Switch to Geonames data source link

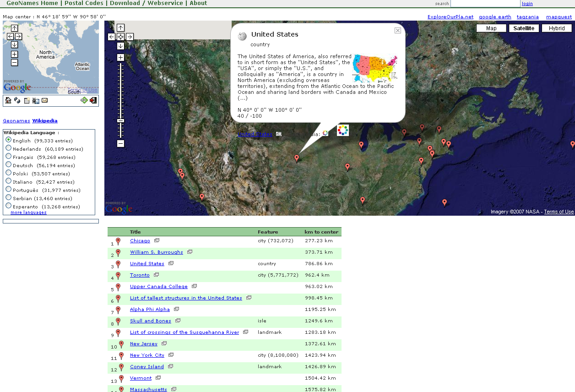click(x=16, y=121)
